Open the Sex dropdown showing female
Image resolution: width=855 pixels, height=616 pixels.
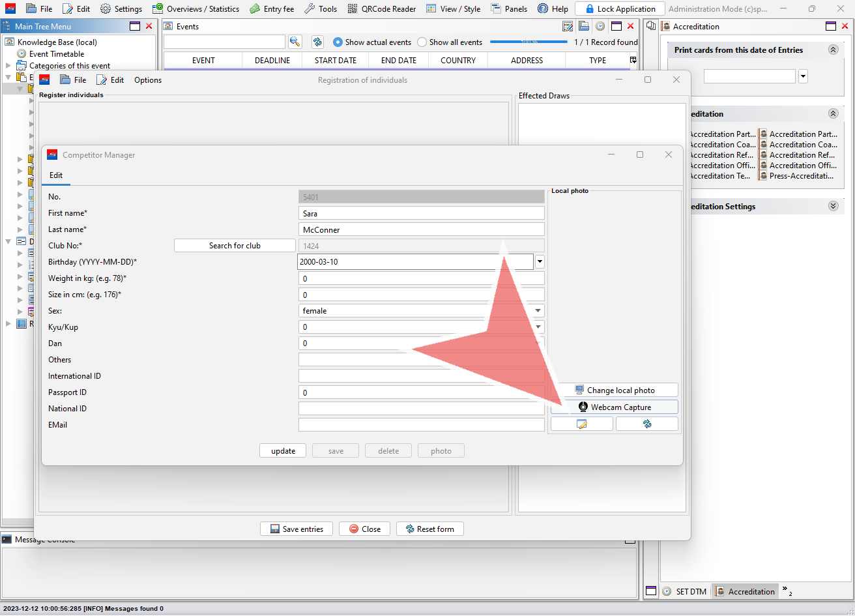[538, 311]
